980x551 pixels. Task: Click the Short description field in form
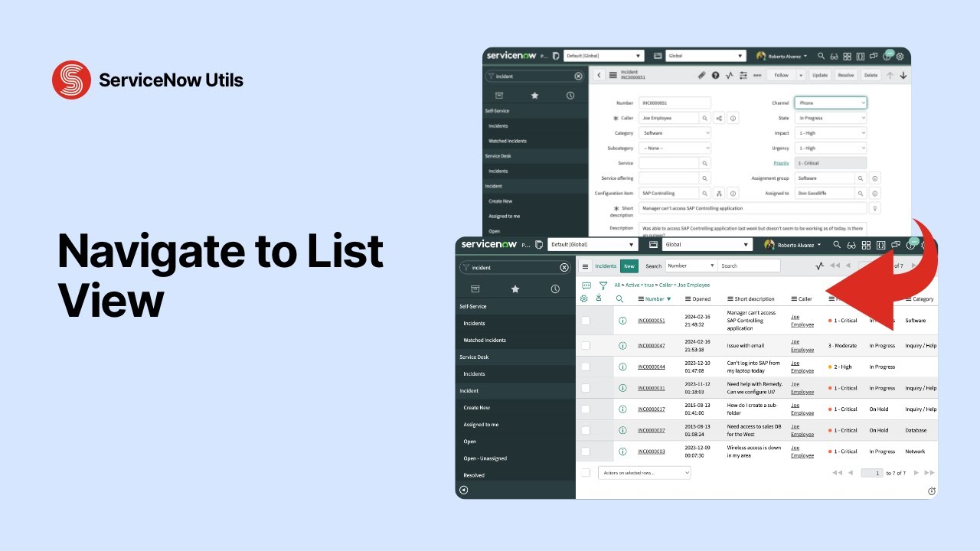point(753,208)
